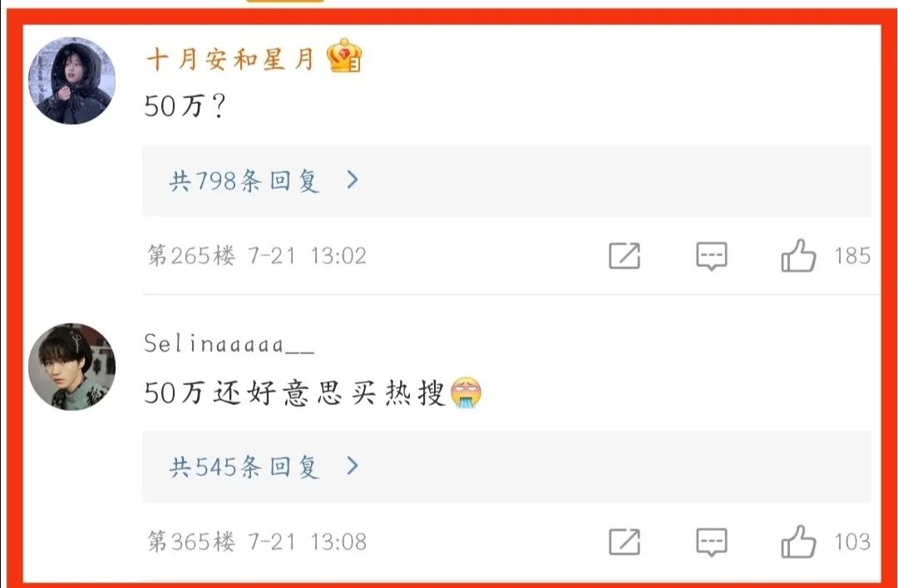Repost the 第265楼 comment using the share icon
The height and width of the screenshot is (588, 898).
pos(624,255)
